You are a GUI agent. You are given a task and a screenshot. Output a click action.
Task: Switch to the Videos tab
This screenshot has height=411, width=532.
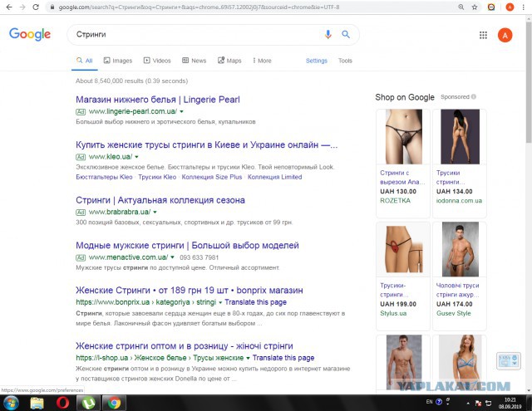pos(157,61)
